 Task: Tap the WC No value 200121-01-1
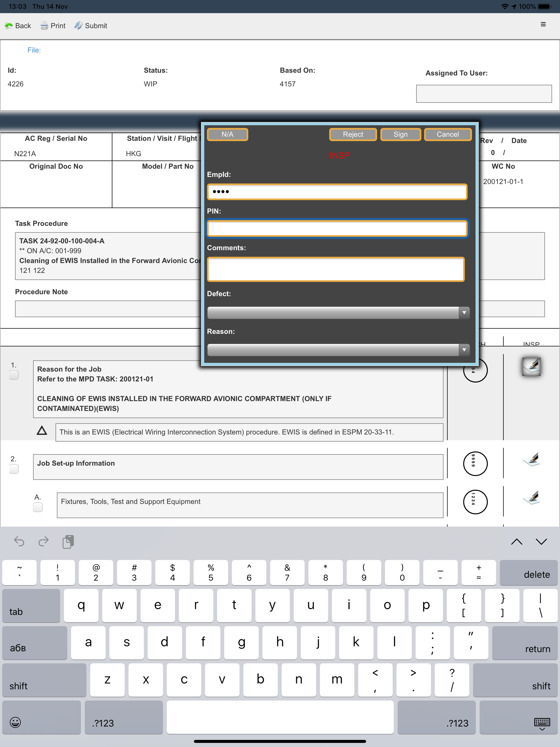pos(503,181)
